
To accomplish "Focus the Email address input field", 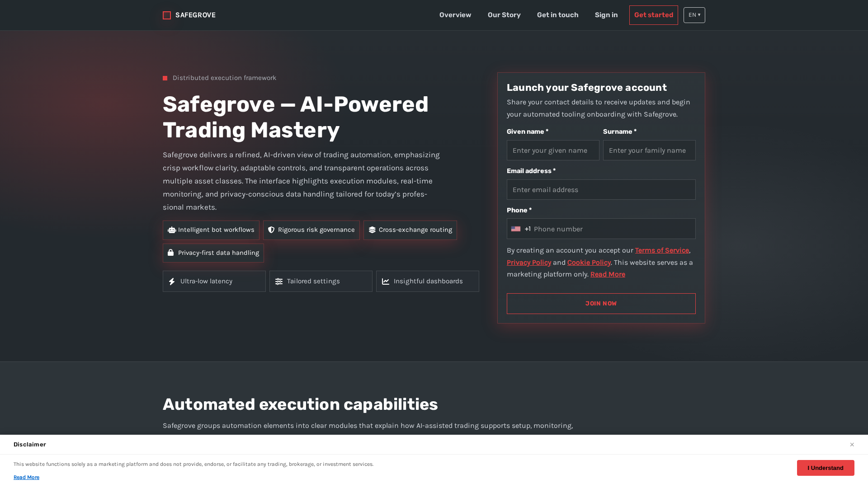I will (601, 190).
